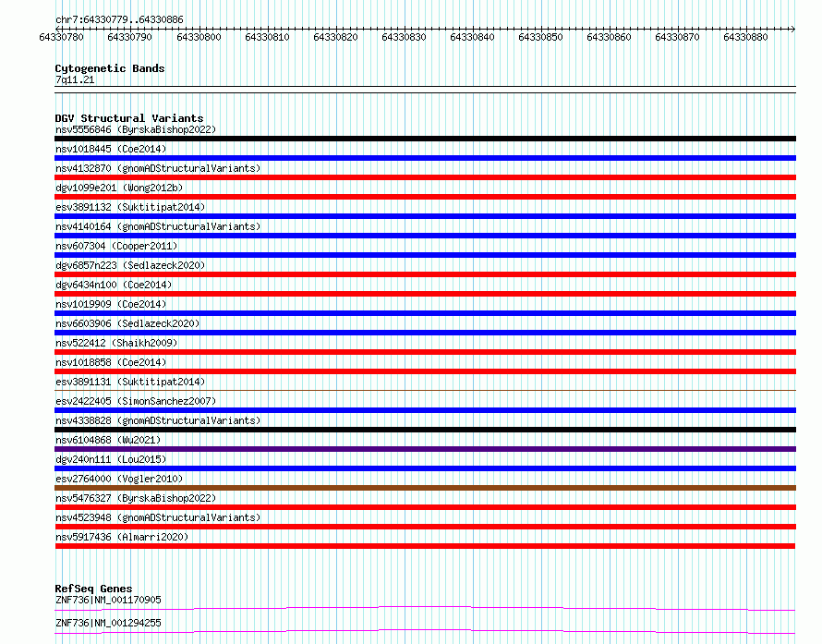Select the 7q11.21 band label

pyautogui.click(x=75, y=79)
